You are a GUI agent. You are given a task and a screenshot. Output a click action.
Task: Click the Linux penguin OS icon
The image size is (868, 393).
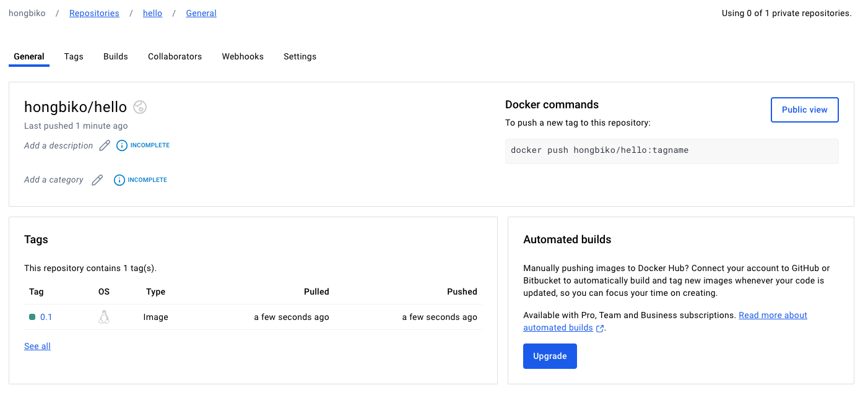click(x=104, y=317)
